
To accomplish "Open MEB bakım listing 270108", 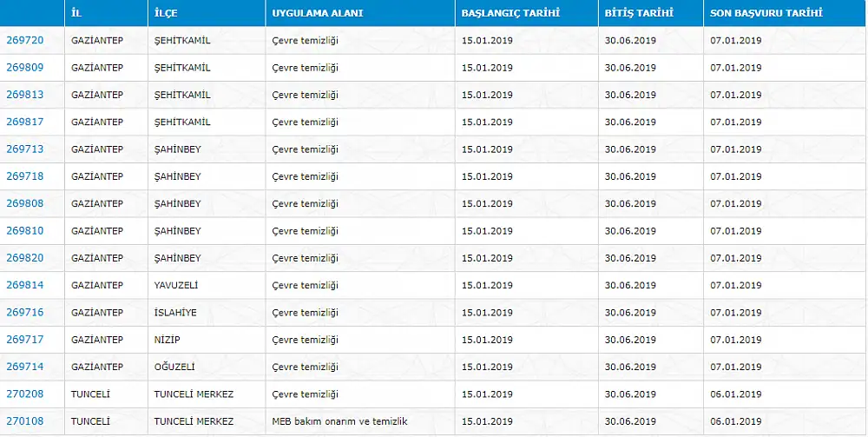I will pyautogui.click(x=25, y=421).
